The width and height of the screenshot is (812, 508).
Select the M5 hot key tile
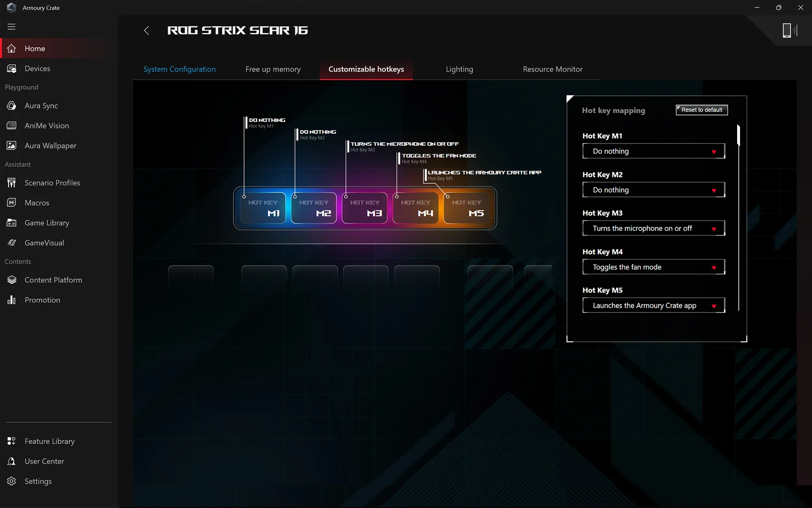tap(467, 208)
